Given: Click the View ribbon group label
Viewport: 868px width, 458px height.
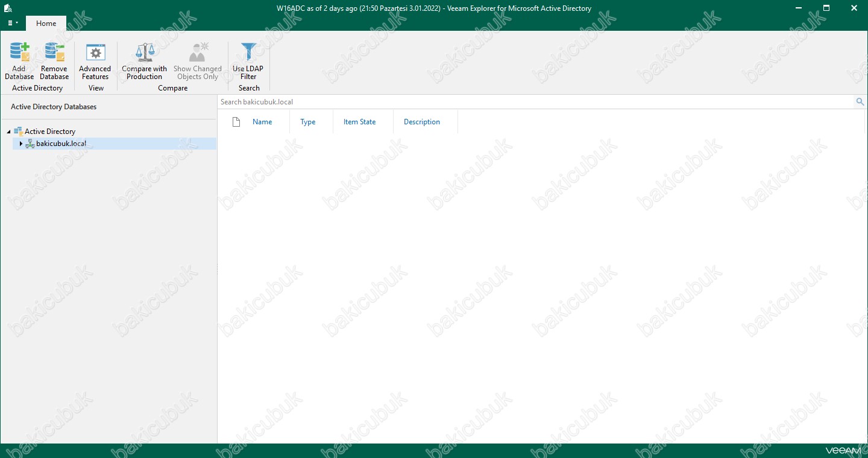Looking at the screenshot, I should 96,88.
